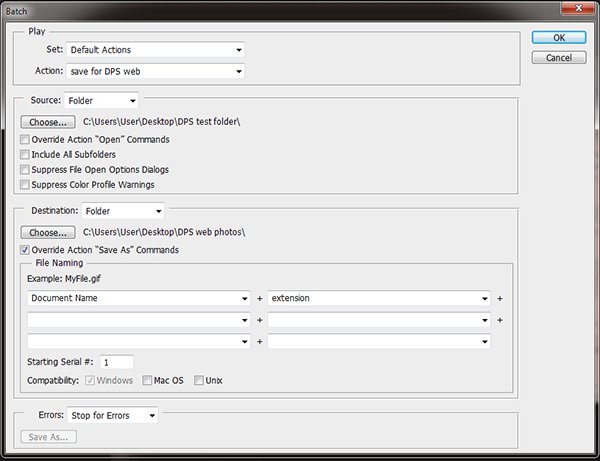Open the Document Name file naming dropdown
This screenshot has width=600, height=461.
click(138, 298)
